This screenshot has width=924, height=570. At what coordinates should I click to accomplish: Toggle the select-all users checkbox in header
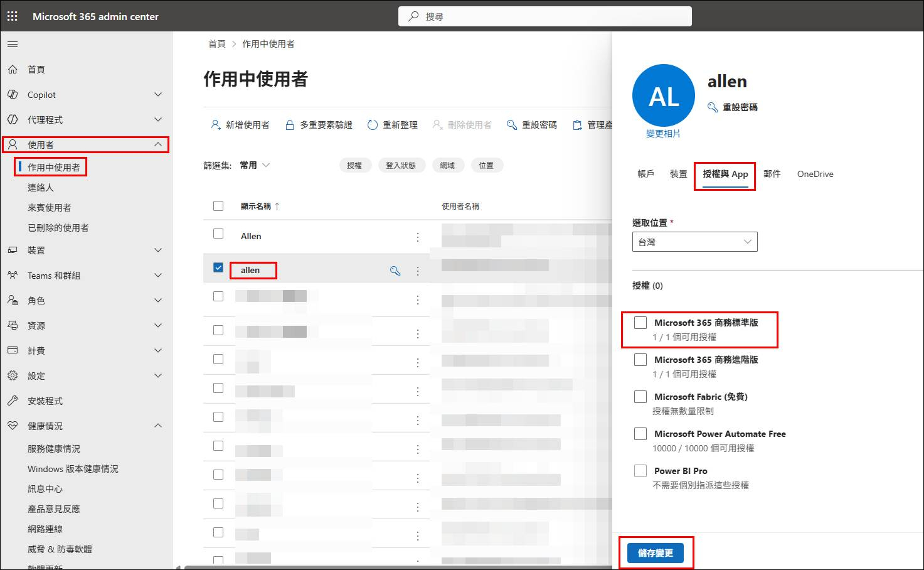tap(218, 206)
